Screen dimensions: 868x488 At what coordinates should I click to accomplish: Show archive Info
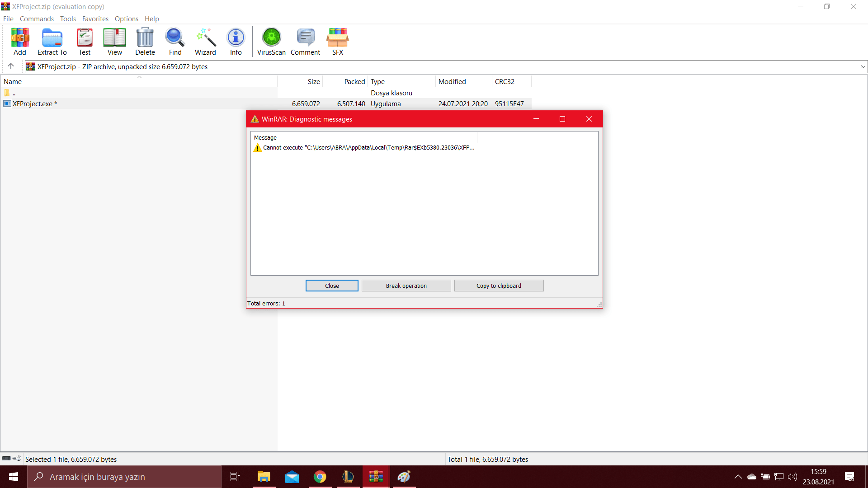point(236,42)
